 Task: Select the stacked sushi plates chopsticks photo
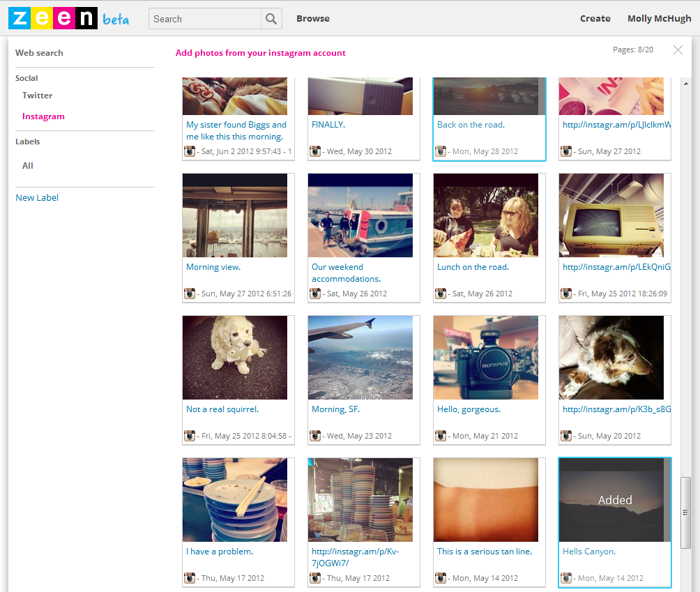(x=235, y=499)
